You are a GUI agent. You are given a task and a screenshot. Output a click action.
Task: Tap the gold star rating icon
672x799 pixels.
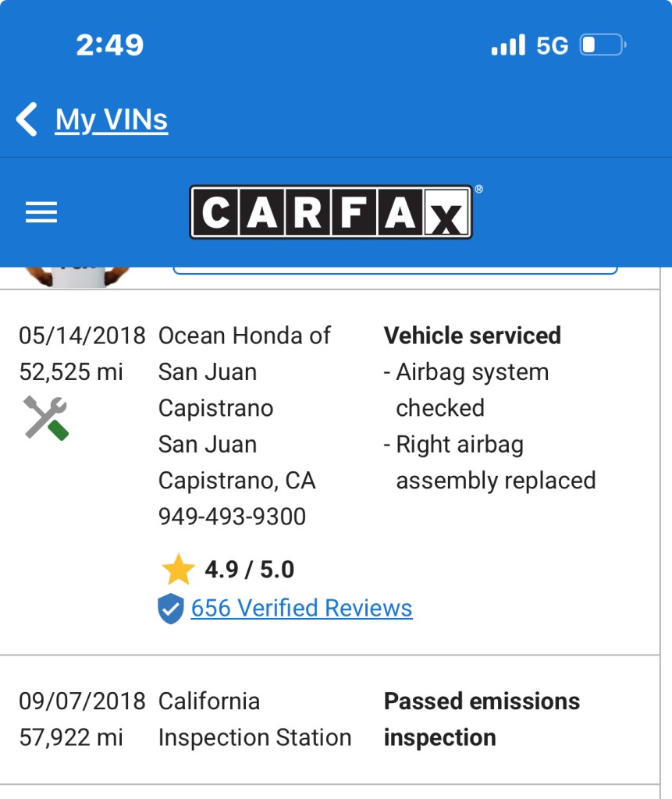pyautogui.click(x=178, y=569)
